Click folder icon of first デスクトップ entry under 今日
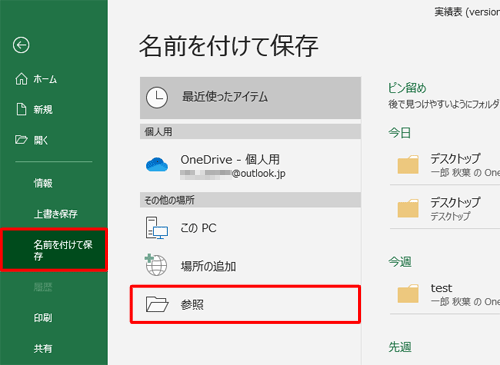The image size is (500, 365). (408, 164)
